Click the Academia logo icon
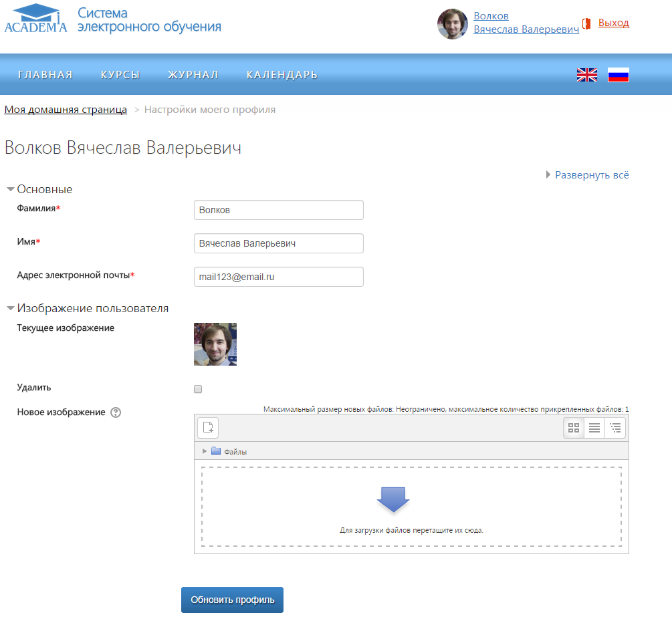The width and height of the screenshot is (672, 621). point(35,19)
